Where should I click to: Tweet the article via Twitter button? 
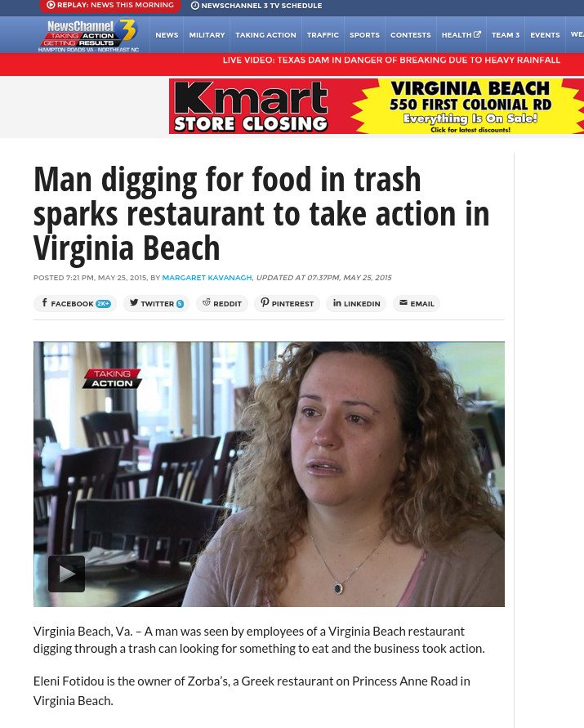click(157, 304)
